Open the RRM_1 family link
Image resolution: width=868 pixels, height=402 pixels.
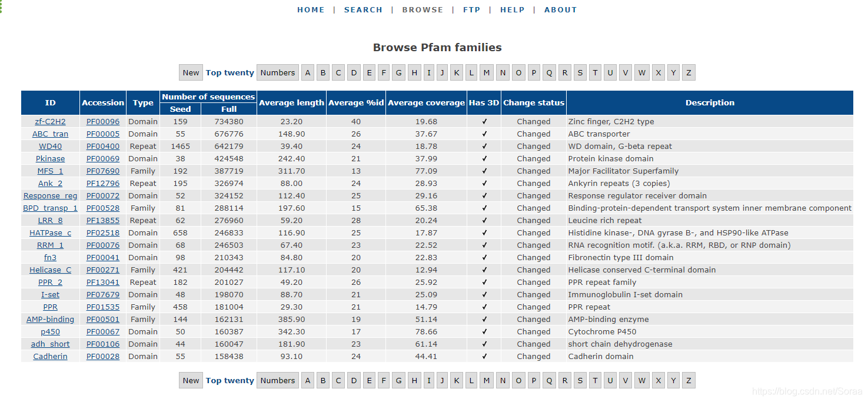coord(51,245)
